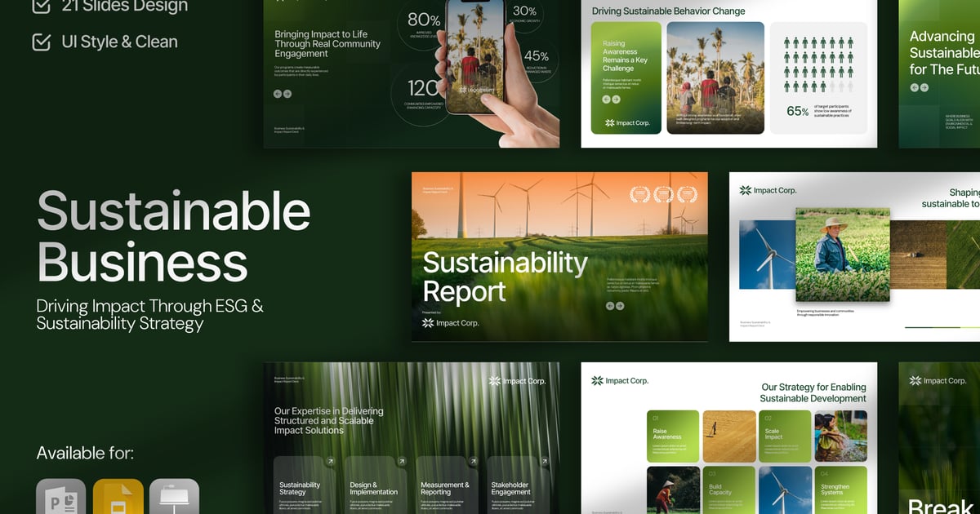The width and height of the screenshot is (980, 514).
Task: Click the Available for: label
Action: 85,453
